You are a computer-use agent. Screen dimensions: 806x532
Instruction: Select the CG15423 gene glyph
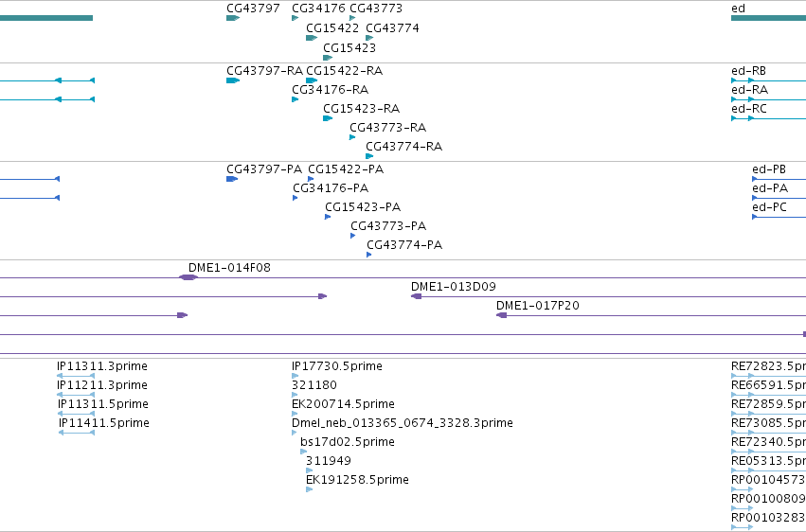coord(328,58)
